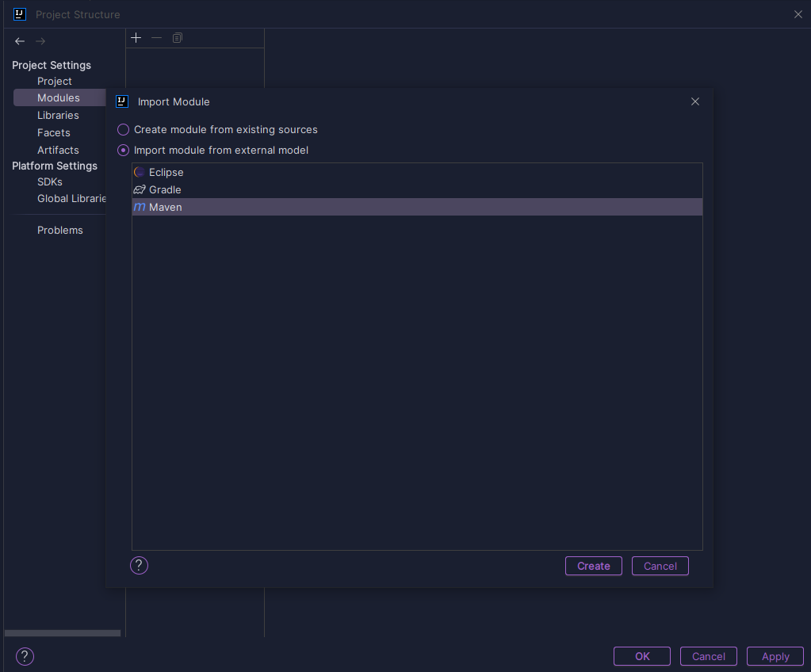Click the IntelliJ icon in Project Structure title

tap(20, 14)
